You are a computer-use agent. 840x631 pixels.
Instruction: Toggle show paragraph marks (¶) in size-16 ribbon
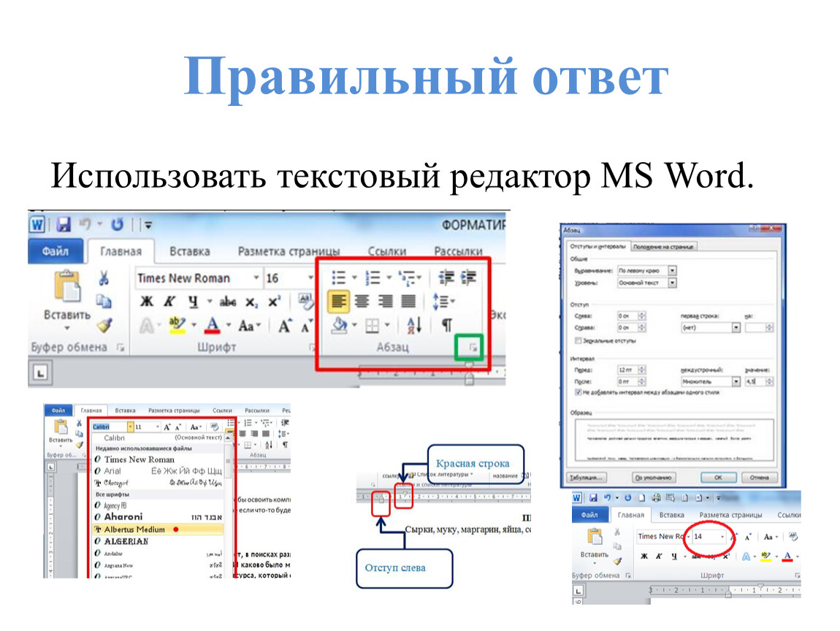tap(446, 325)
